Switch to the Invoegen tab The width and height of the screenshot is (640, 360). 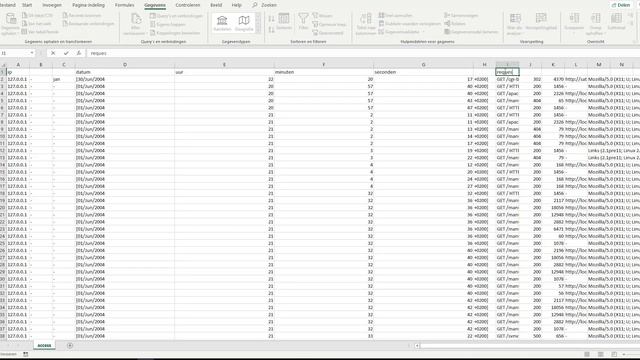click(52, 5)
